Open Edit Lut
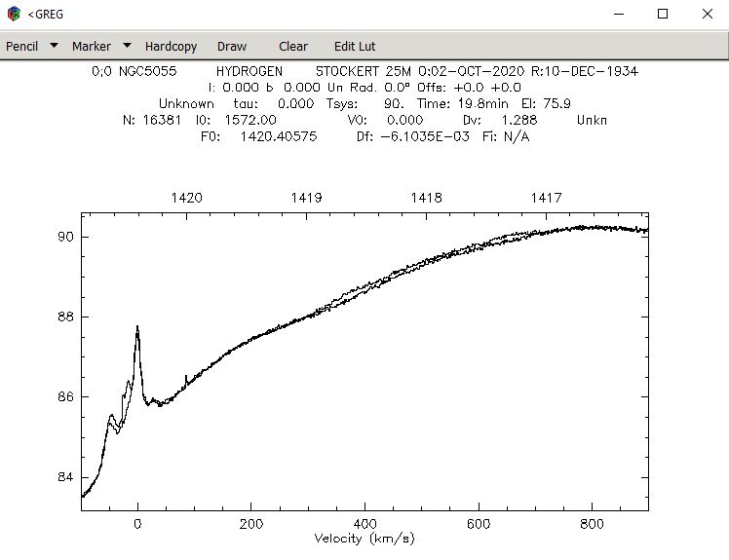This screenshot has width=729, height=560. (x=355, y=47)
